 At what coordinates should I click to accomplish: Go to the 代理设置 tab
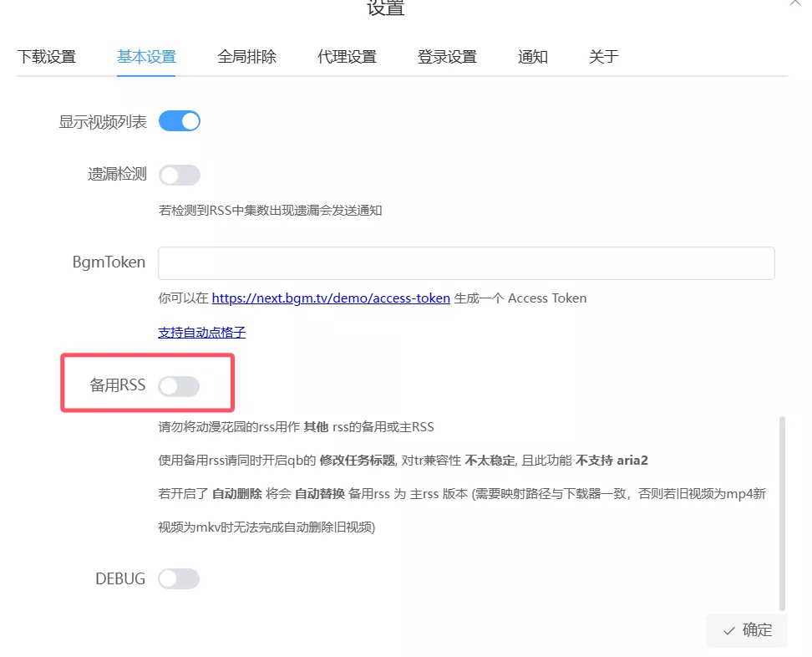(x=347, y=57)
